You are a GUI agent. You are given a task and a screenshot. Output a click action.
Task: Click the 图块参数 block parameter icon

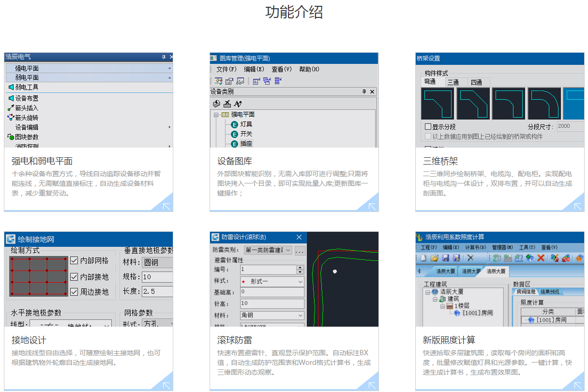[x=11, y=137]
